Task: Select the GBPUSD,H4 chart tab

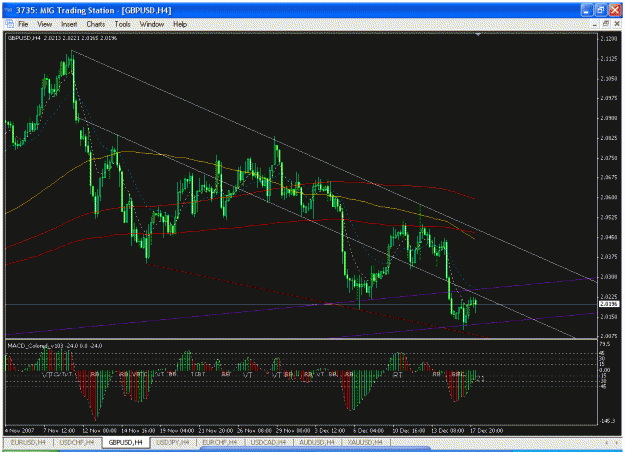Action: pos(126,442)
